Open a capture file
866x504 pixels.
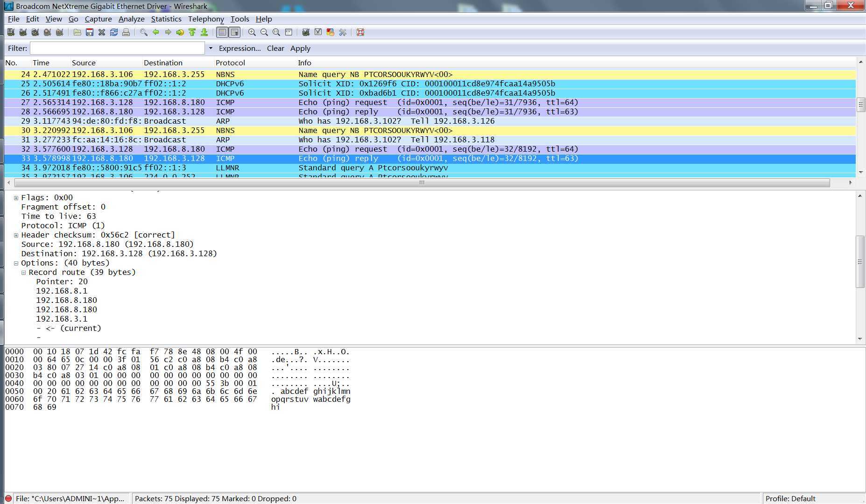click(77, 32)
